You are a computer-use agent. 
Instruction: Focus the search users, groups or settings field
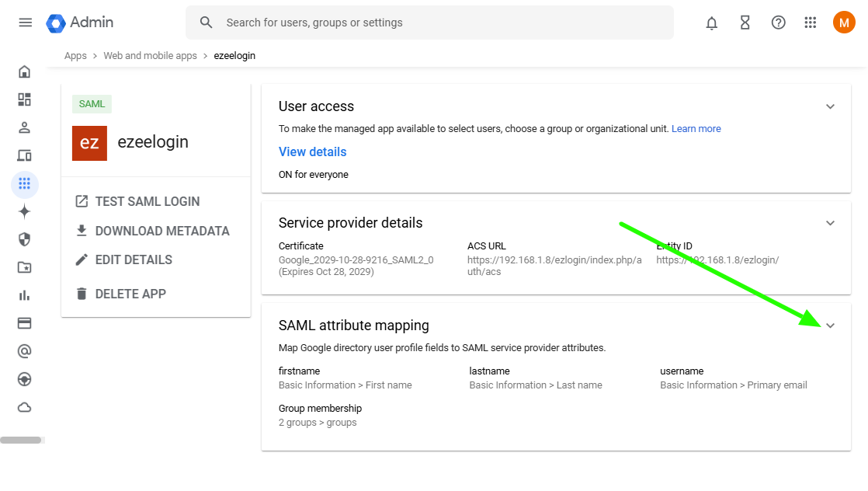[429, 23]
